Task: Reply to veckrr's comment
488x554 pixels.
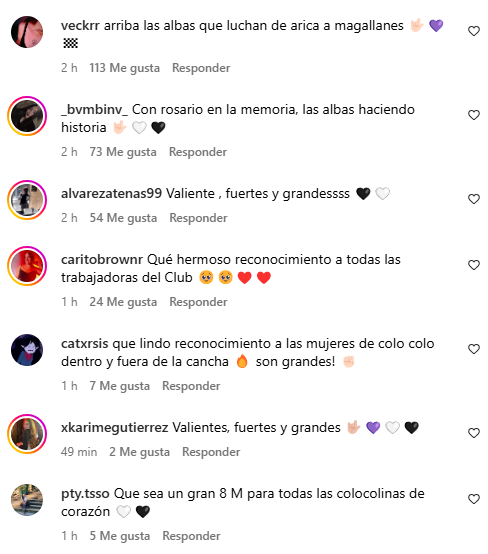Action: point(201,68)
